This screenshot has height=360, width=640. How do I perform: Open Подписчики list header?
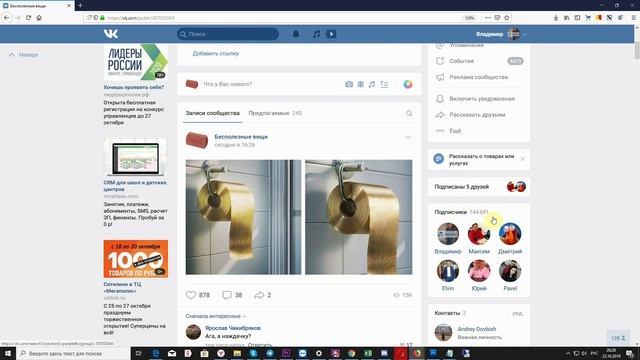pos(461,212)
